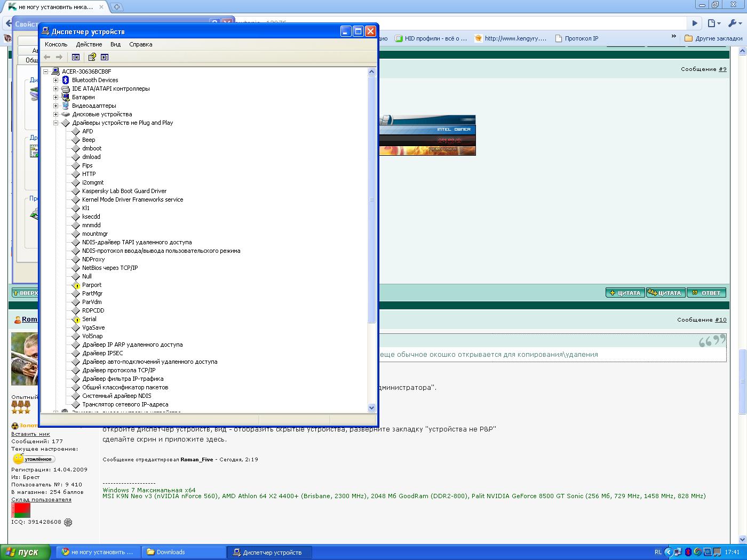Click the Go arrow in address bar

tap(694, 23)
